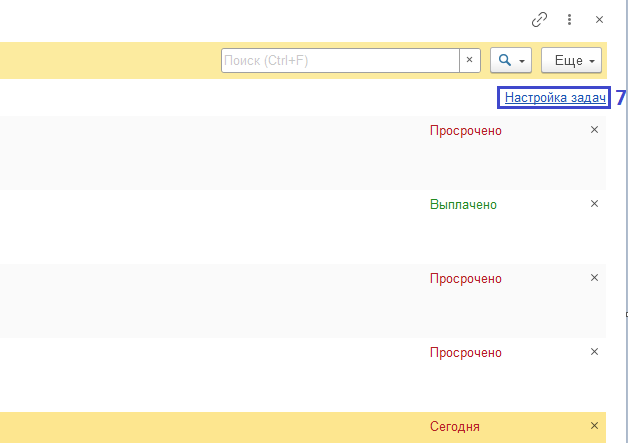Screen dimensions: 628x443
Task: Open the Еще dropdown menu
Action: 571,60
